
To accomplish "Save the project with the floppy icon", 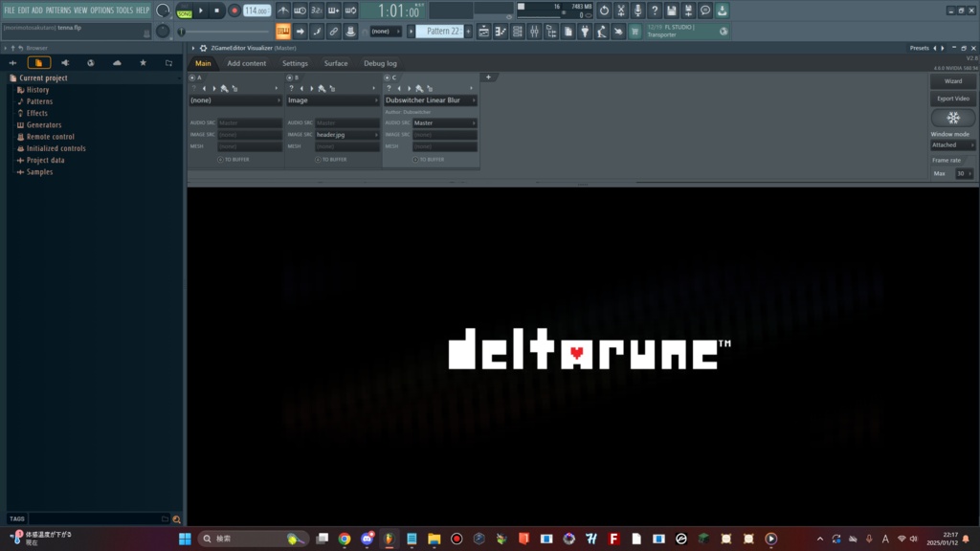I will [x=671, y=11].
